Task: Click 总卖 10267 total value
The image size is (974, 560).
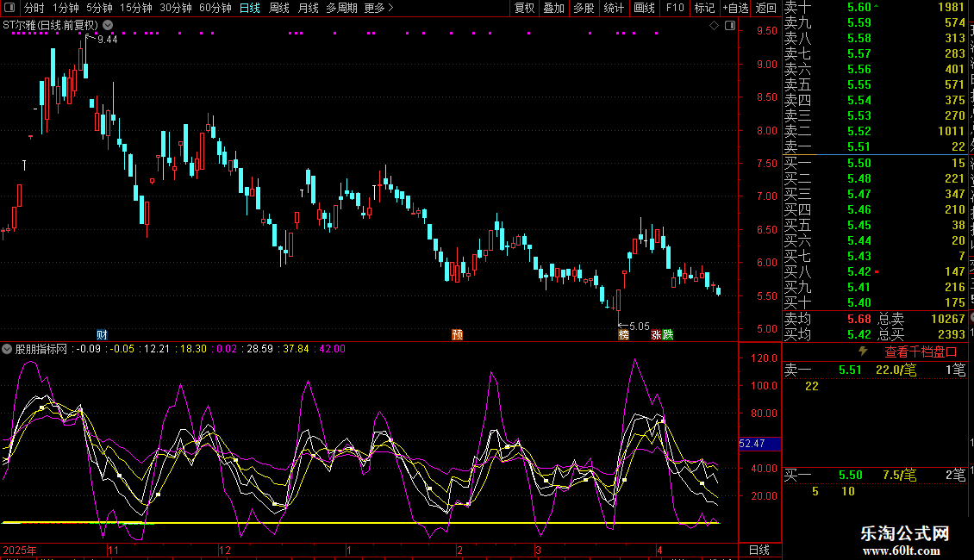Action: [921, 319]
